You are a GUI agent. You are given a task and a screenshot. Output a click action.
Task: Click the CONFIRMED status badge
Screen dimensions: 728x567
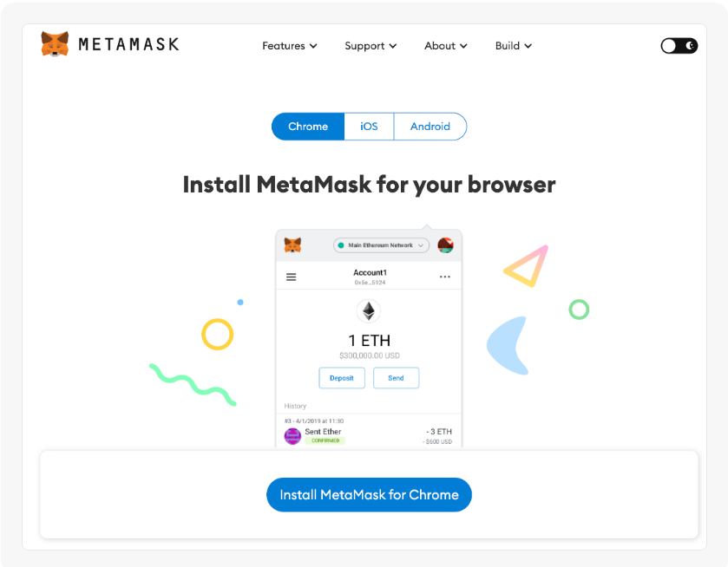click(x=325, y=440)
